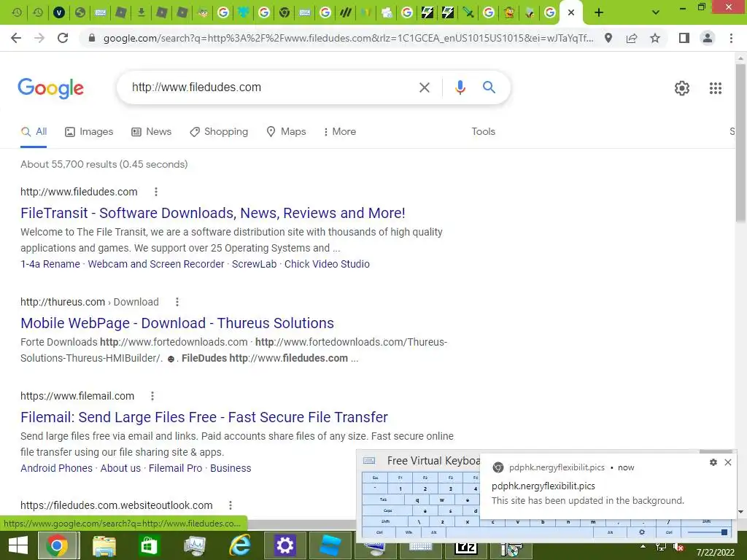Screen dimensions: 747x560
Task: Switch to the tab with V favicon
Action: (59, 13)
